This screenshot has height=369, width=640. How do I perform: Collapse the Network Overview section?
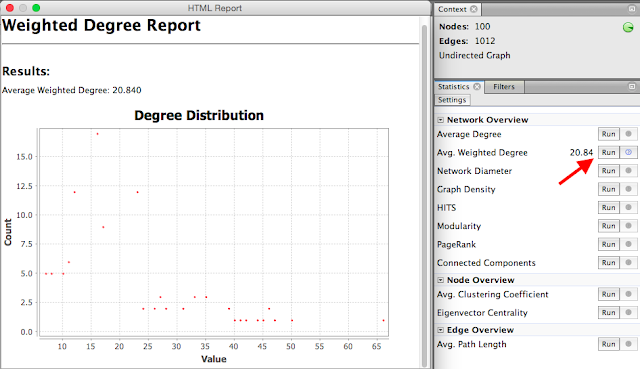(x=440, y=120)
